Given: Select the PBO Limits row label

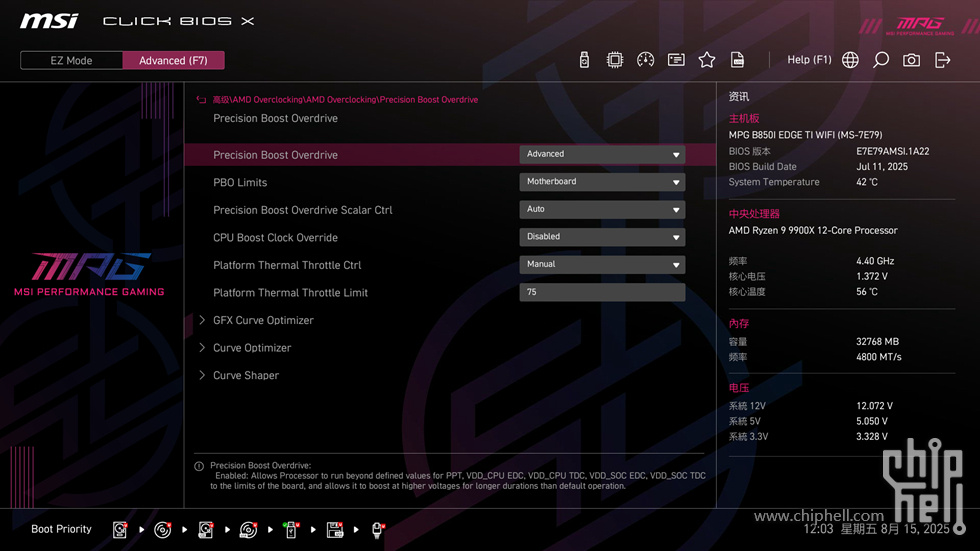Looking at the screenshot, I should tap(240, 182).
